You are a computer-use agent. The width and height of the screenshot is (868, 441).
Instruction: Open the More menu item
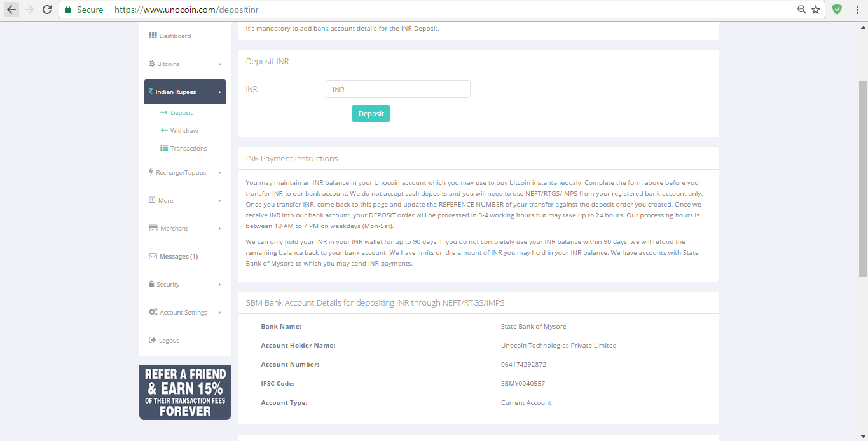(185, 200)
